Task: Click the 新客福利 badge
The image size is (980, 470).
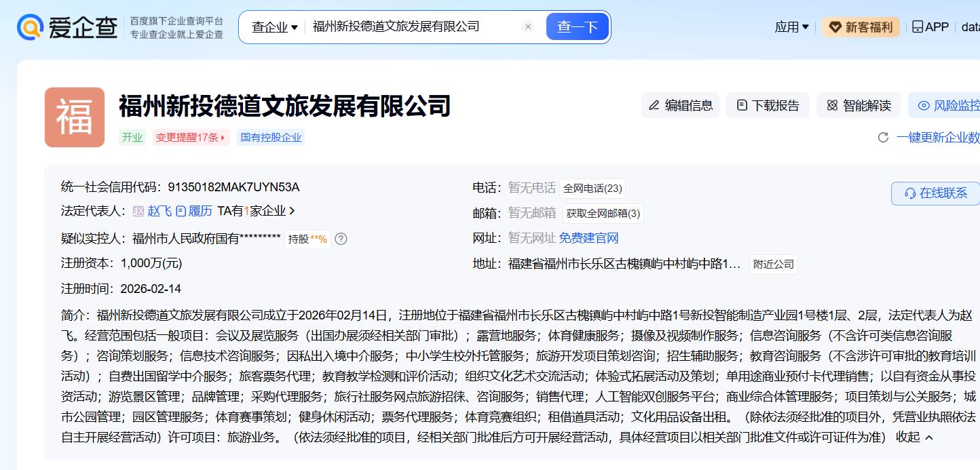Action: pos(861,27)
